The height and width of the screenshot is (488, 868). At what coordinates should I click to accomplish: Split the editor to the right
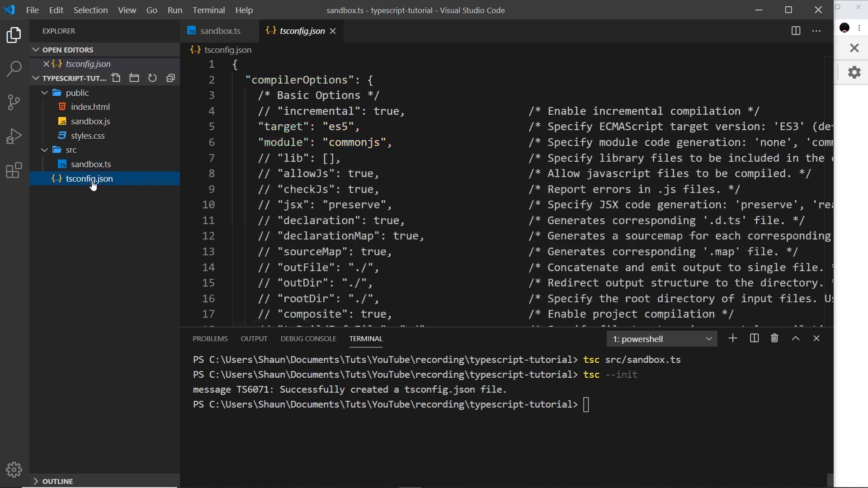pos(796,31)
